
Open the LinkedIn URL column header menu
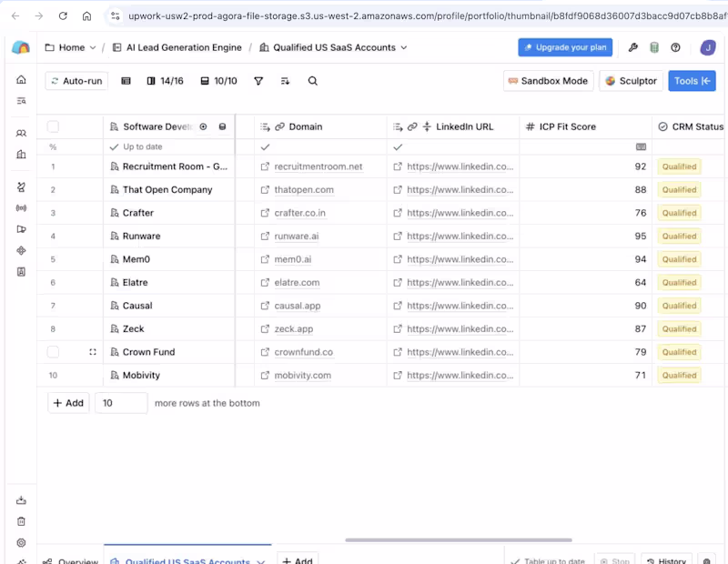[452, 126]
